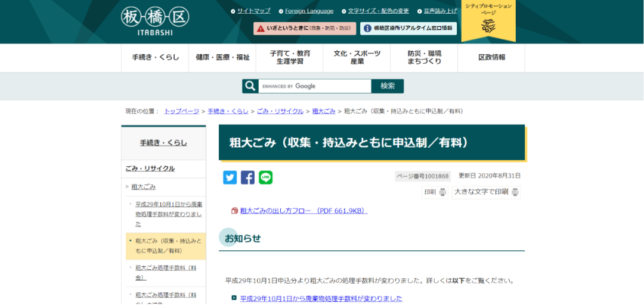
Task: Go to 手続き・くらし breadcrumb link
Action: click(x=228, y=111)
